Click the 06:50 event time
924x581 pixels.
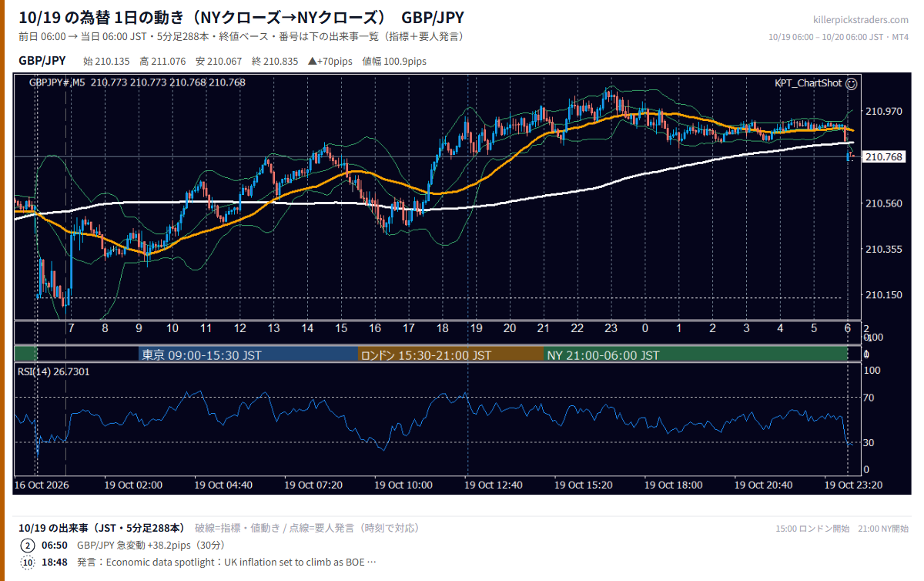point(54,546)
